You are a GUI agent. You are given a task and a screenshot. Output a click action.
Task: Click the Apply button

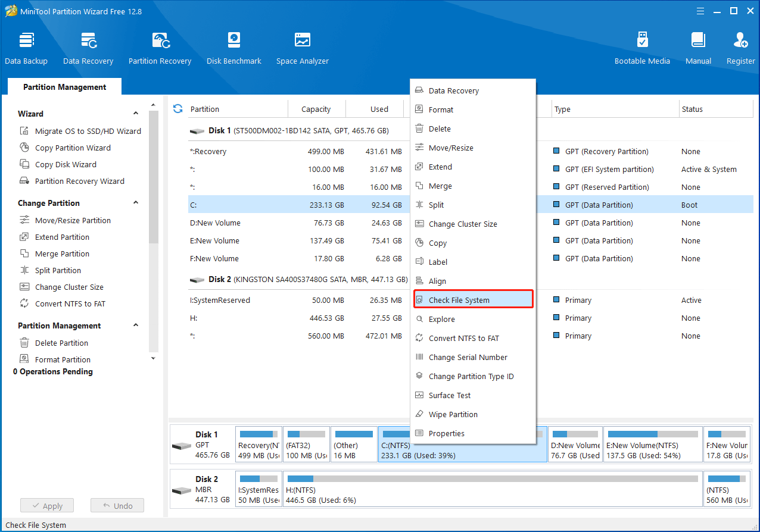[46, 506]
